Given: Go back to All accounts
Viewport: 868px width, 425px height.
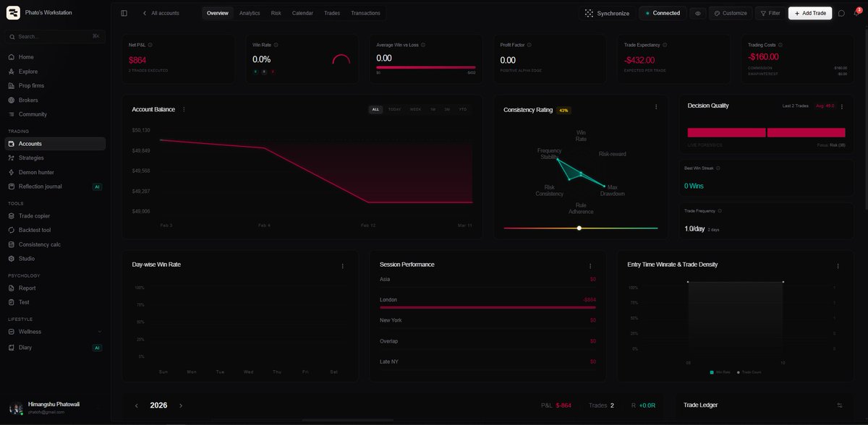Looking at the screenshot, I should pos(161,13).
